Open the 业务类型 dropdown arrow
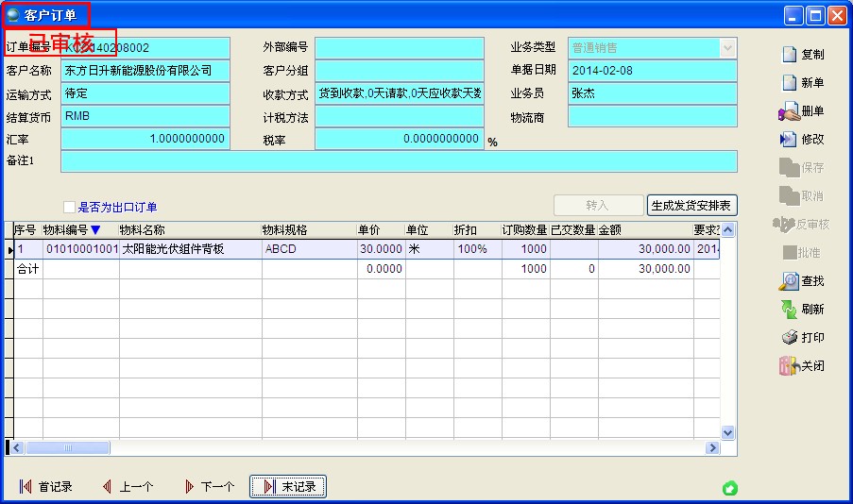Image resolution: width=853 pixels, height=504 pixels. coord(727,48)
